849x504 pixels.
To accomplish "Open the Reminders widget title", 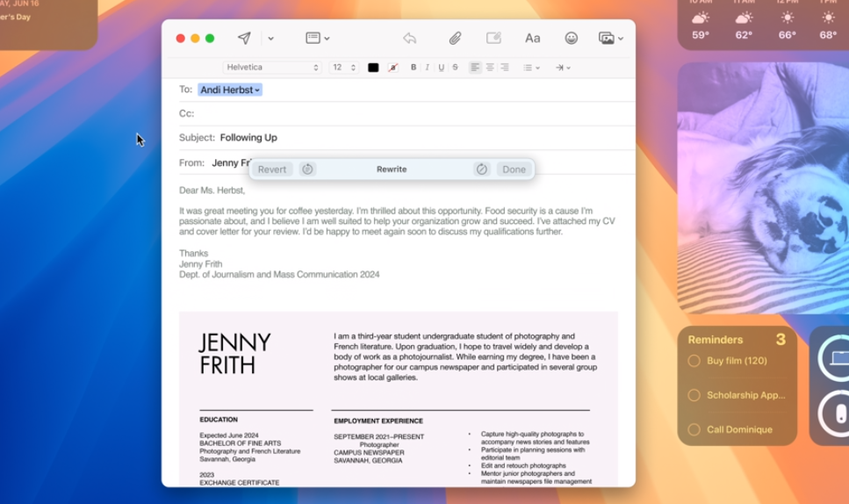I will tap(716, 340).
